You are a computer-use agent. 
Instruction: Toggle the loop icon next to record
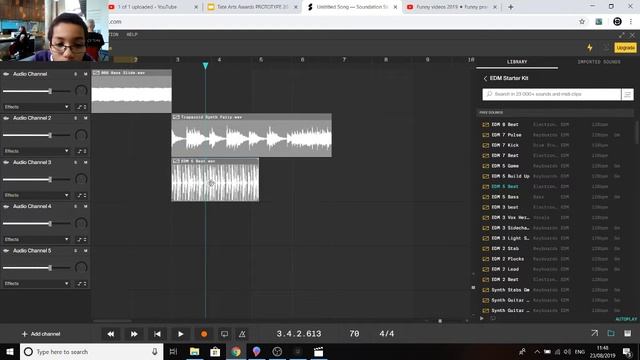click(x=224, y=334)
